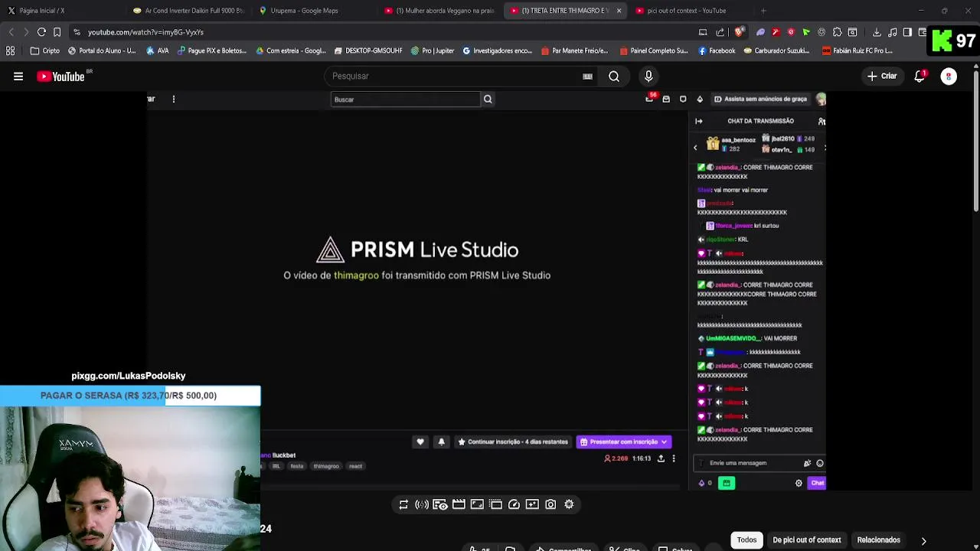This screenshot has width=980, height=551.
Task: Click the Kick search magnifier next to Buscar
Action: 488,99
